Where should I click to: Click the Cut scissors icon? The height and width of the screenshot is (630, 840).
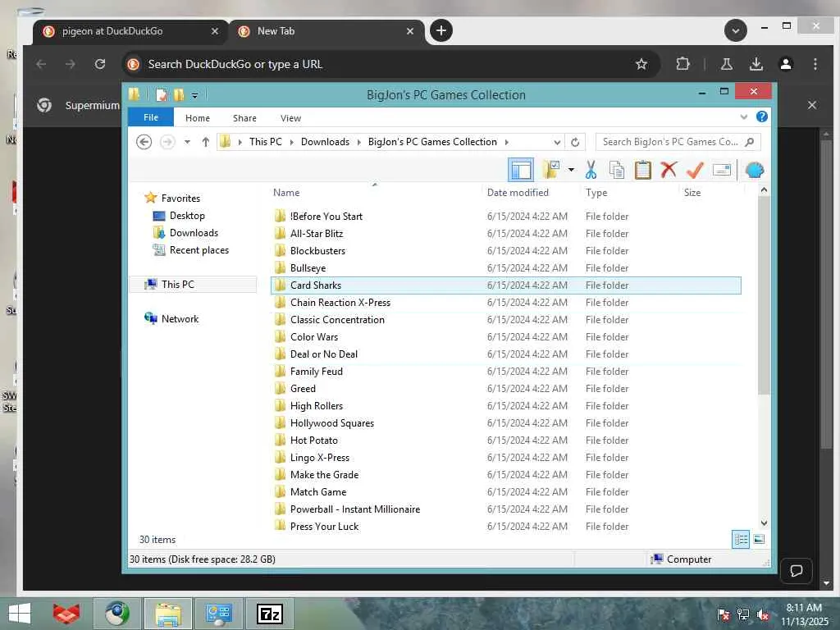pyautogui.click(x=591, y=171)
